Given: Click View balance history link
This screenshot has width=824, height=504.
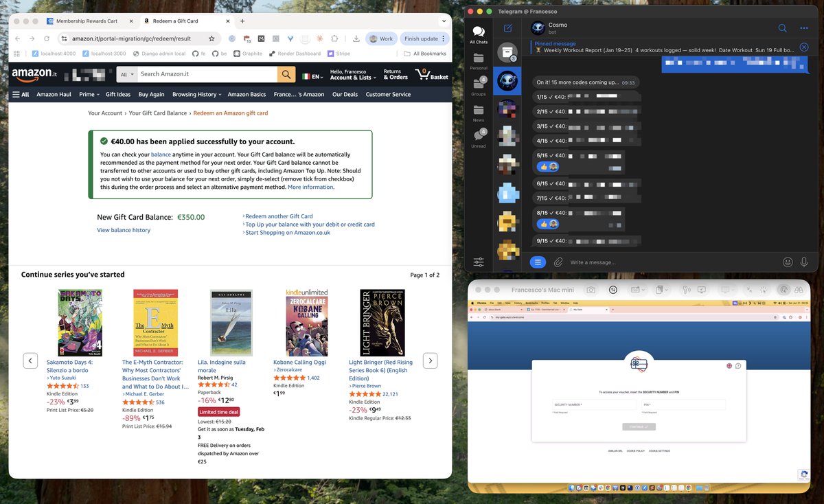Looking at the screenshot, I should [124, 230].
